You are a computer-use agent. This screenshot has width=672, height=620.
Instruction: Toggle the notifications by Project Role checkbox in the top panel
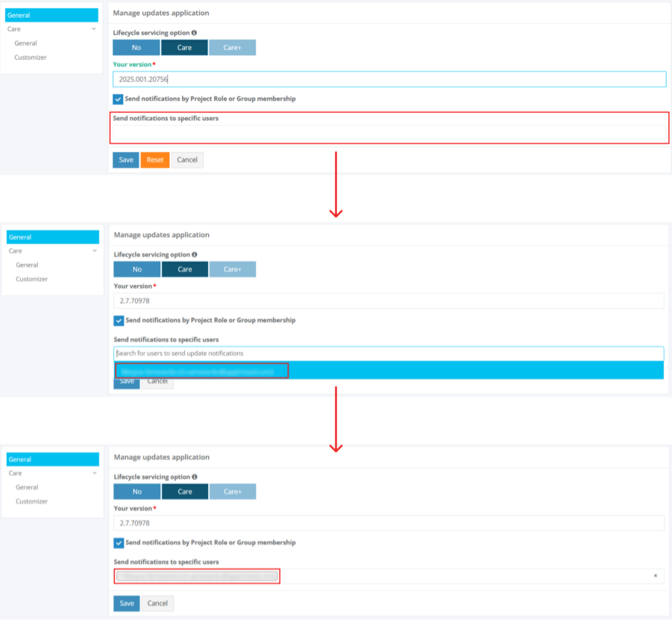(118, 98)
